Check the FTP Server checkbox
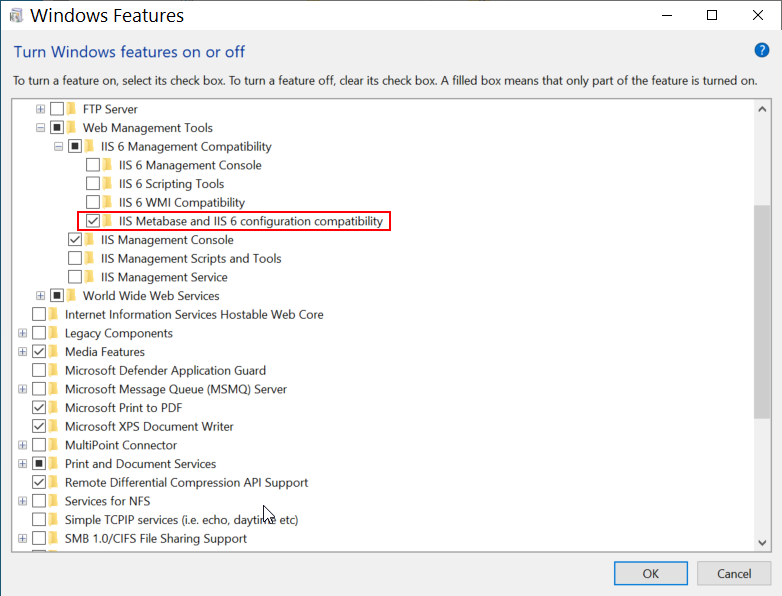Image resolution: width=782 pixels, height=596 pixels. click(x=57, y=109)
